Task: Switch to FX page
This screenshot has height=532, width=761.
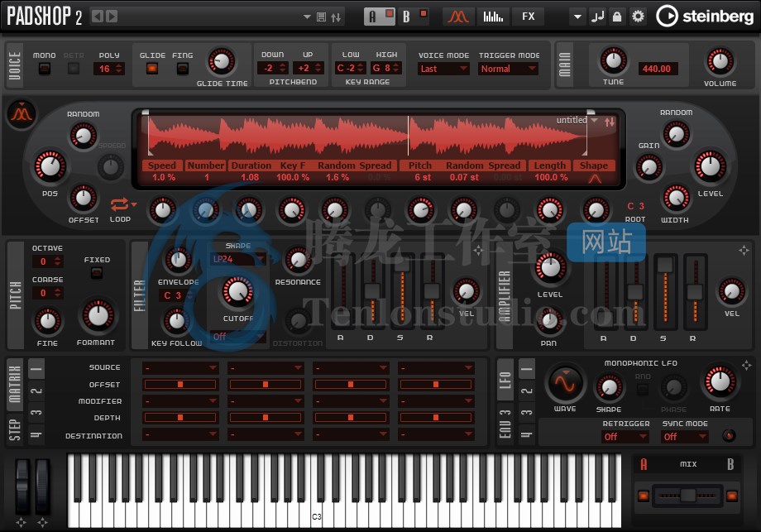Action: point(528,17)
